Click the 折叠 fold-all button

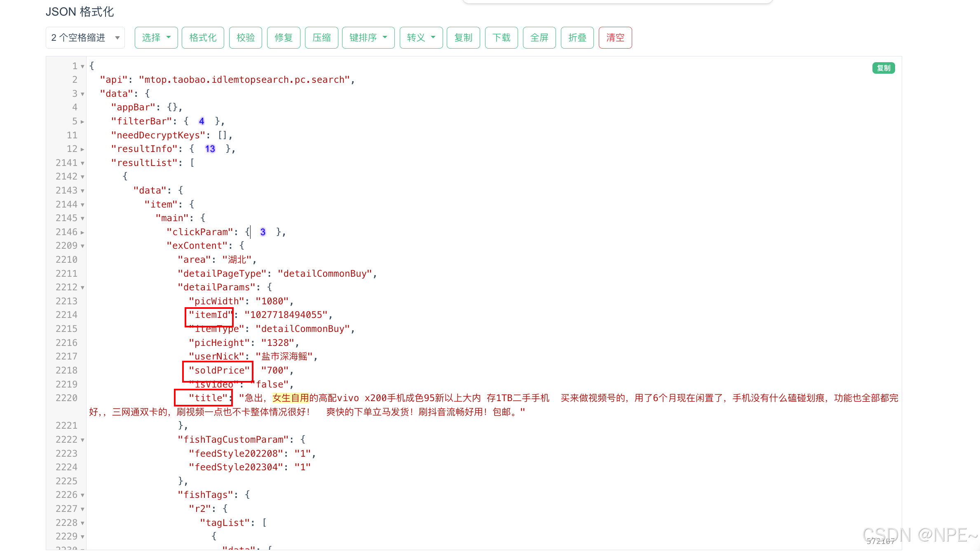click(577, 38)
